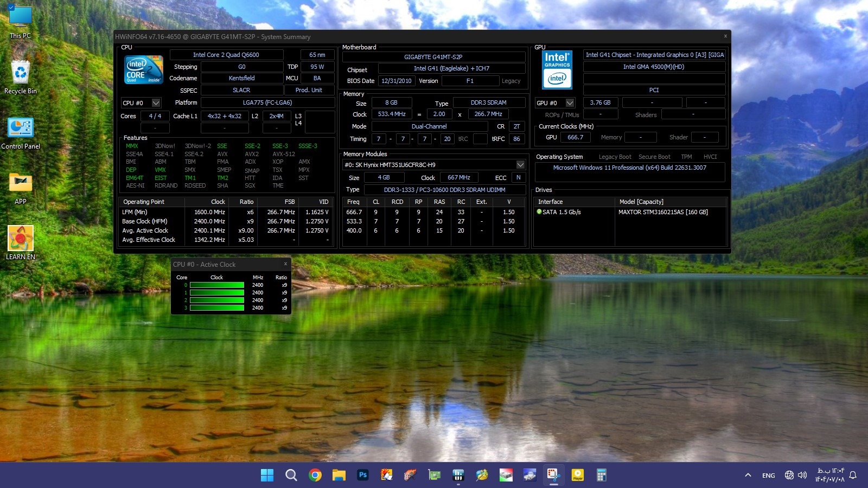Screen dimensions: 868x488
Task: Open the GPU #0 selector dropdown
Action: click(x=570, y=103)
